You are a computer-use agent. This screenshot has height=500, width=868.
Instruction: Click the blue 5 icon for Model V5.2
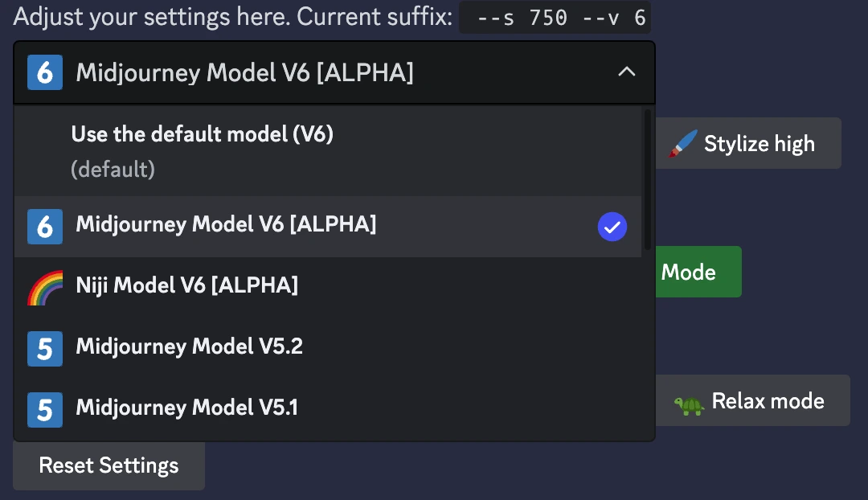coord(45,348)
